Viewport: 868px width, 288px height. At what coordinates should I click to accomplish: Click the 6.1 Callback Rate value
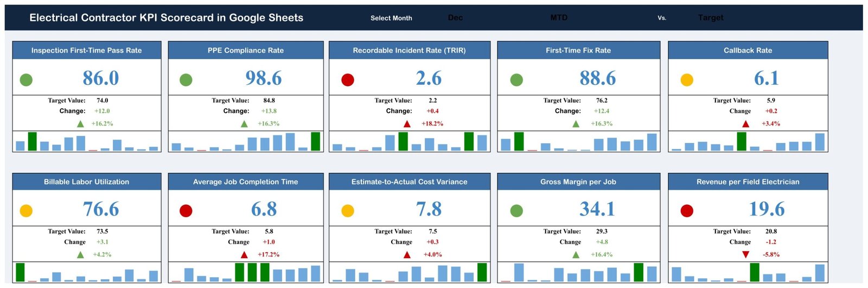(767, 78)
